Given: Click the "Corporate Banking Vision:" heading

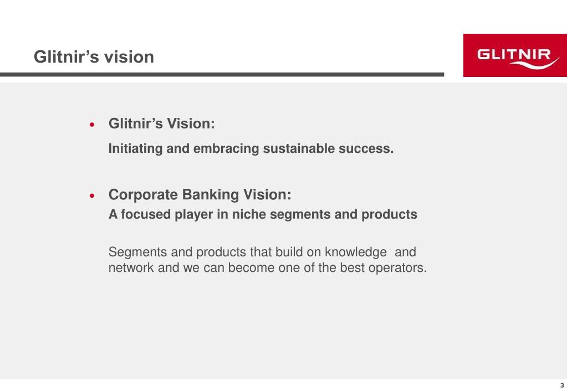Looking at the screenshot, I should pos(200,194).
